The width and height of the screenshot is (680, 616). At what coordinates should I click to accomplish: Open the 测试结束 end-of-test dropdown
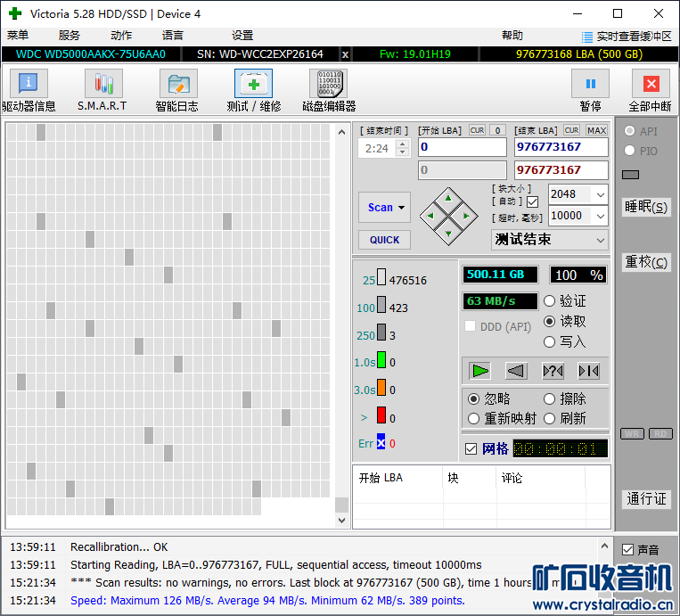pos(600,240)
